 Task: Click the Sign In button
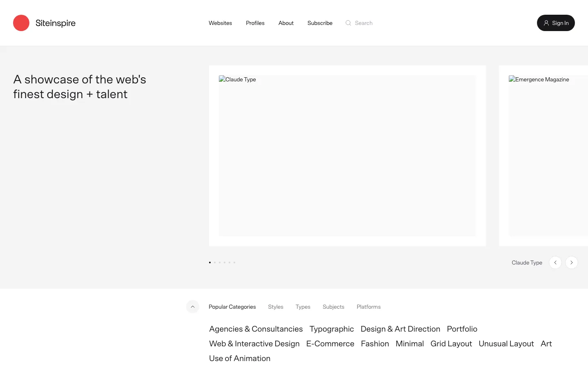tap(556, 23)
